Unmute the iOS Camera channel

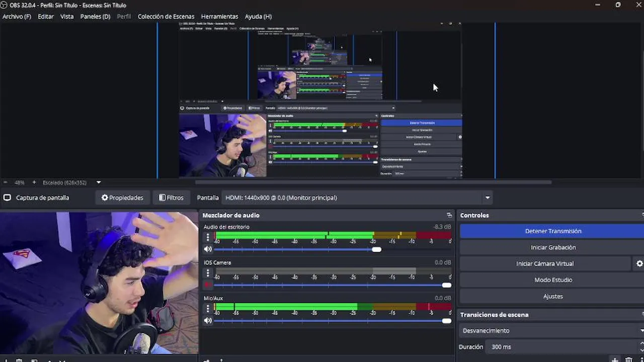(x=208, y=285)
